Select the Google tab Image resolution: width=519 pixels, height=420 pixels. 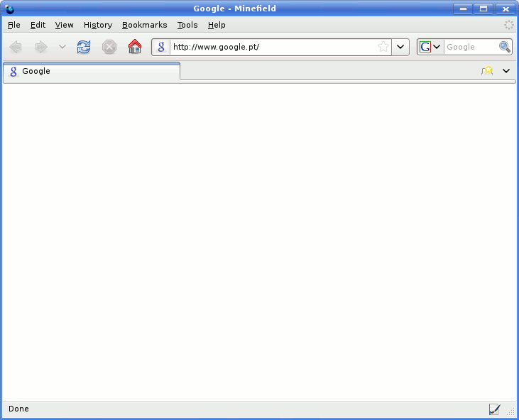tap(92, 71)
